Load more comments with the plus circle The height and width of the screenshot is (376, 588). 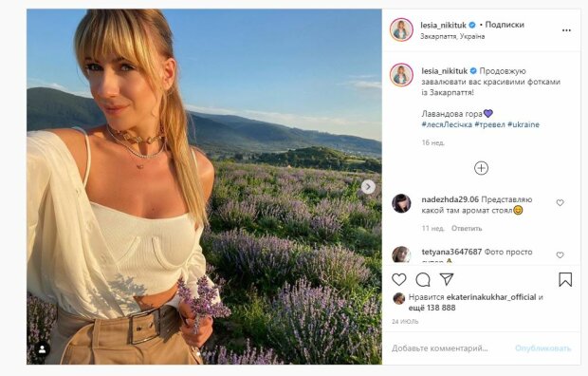(x=481, y=168)
